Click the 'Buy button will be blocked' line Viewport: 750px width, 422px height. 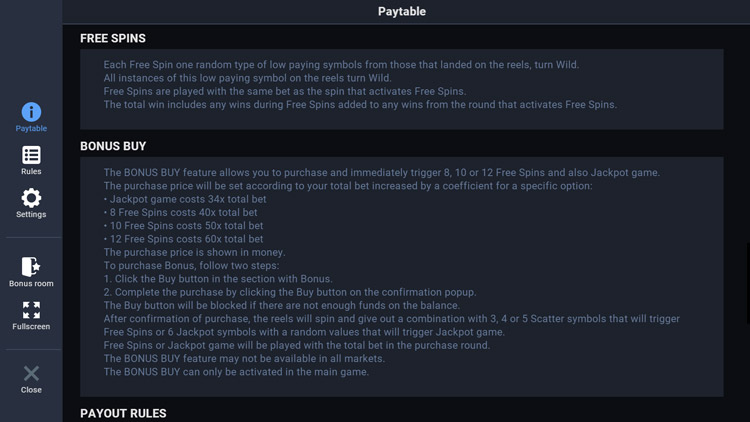[x=281, y=306]
